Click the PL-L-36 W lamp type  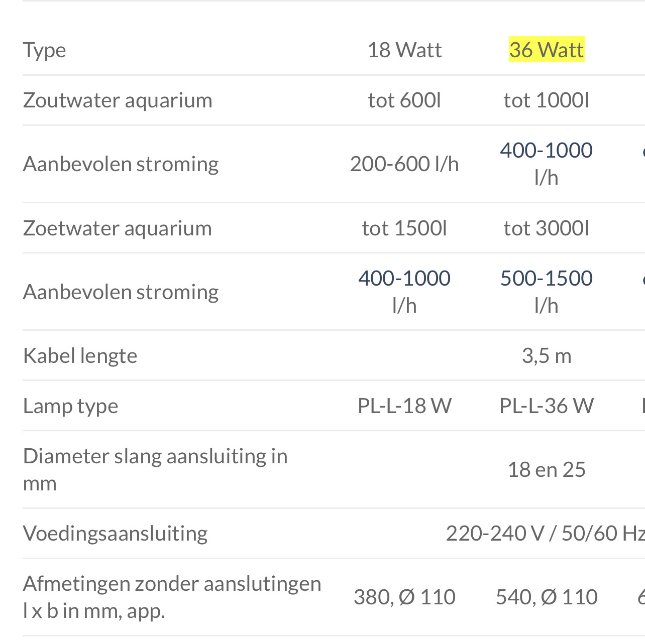(x=547, y=406)
